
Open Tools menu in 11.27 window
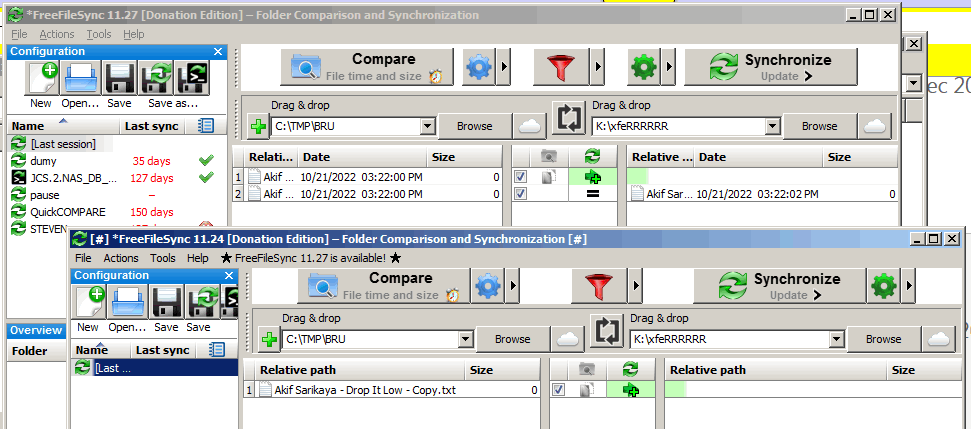tap(98, 34)
